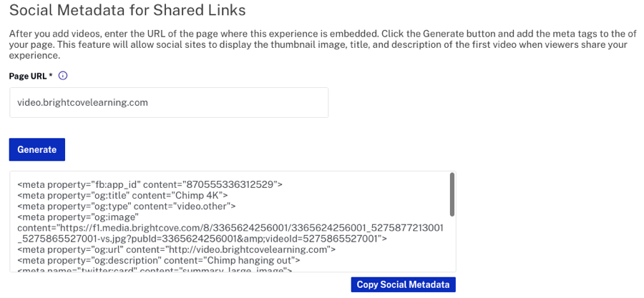
Task: Click the partially visible twitter:card line
Action: pyautogui.click(x=155, y=269)
